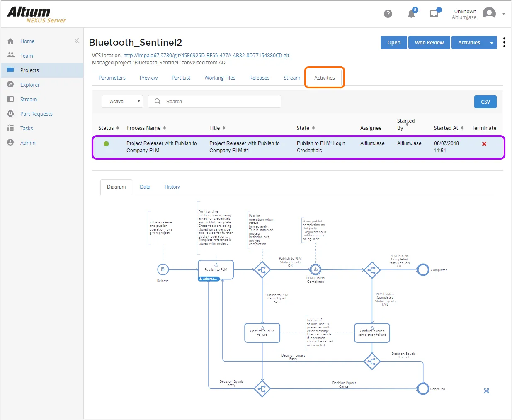
Task: Click the search magnifier icon
Action: click(x=158, y=101)
